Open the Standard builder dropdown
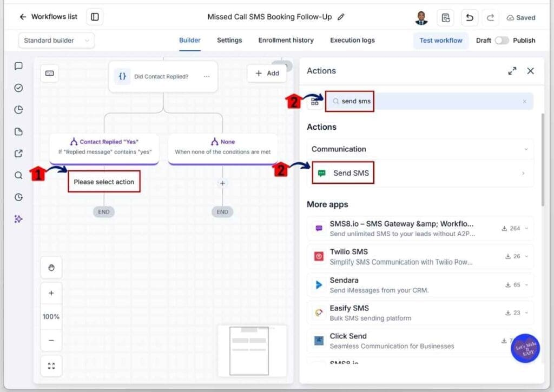The width and height of the screenshot is (554, 392). [x=56, y=40]
